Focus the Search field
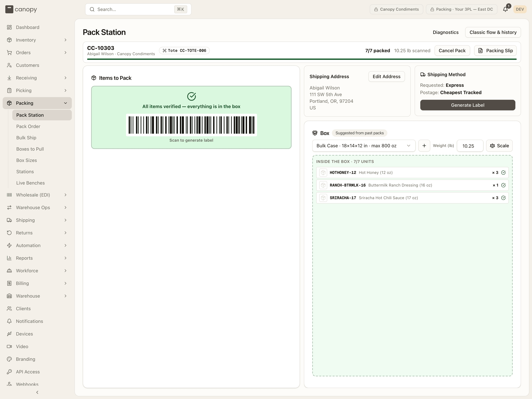532x399 pixels. click(x=138, y=9)
